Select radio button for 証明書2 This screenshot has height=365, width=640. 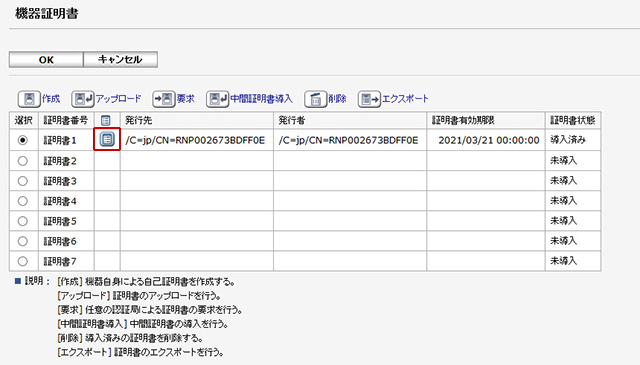tap(23, 161)
